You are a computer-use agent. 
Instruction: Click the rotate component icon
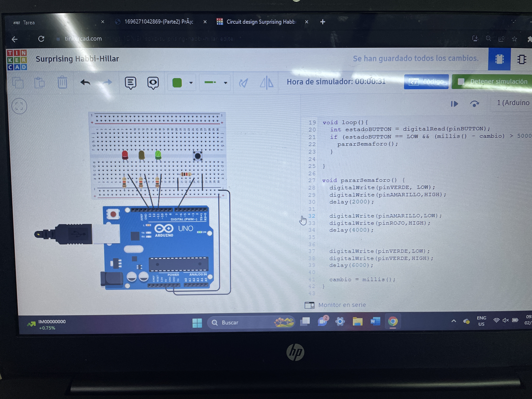coord(243,83)
